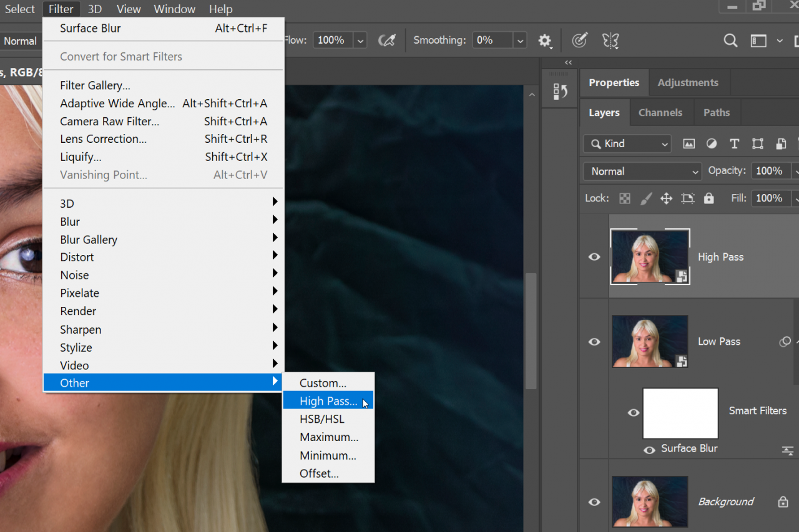Click the canvas vertical scrollbar thumb
This screenshot has height=532, width=799.
[531, 331]
